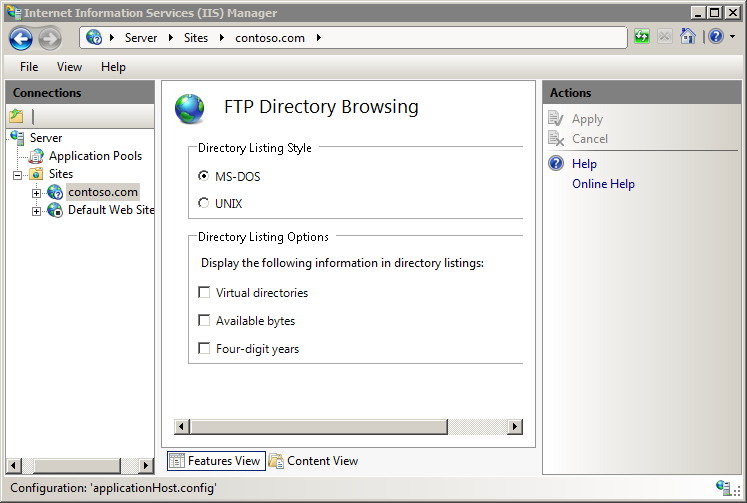Click main pane scroll right arrow

[x=515, y=426]
